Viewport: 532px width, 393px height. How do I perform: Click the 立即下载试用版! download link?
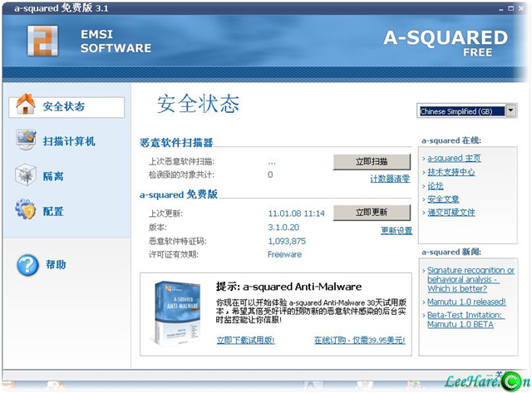pyautogui.click(x=246, y=340)
